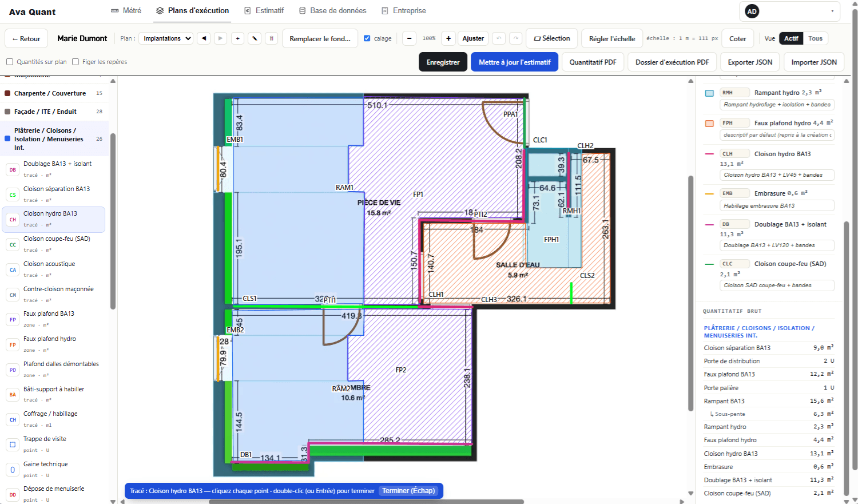The height and width of the screenshot is (504, 858).
Task: Switch view to Actif
Action: [x=791, y=38]
